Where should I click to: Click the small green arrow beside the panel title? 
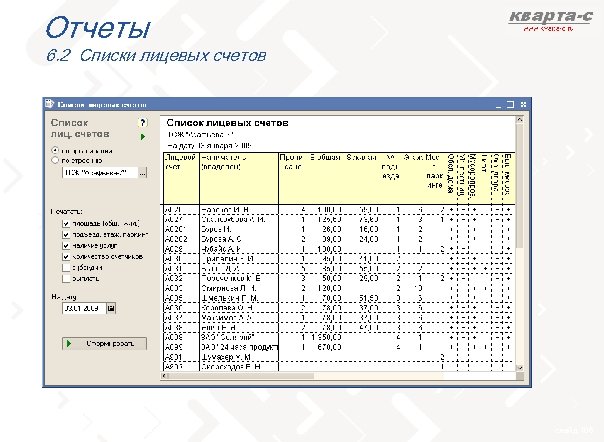tap(143, 137)
